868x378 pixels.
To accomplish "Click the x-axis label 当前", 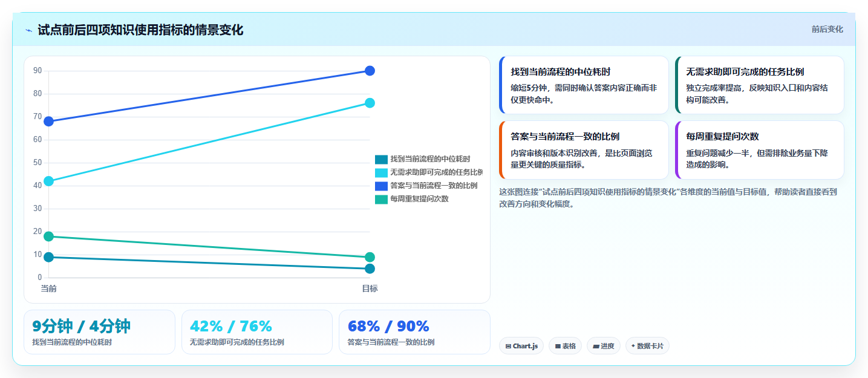I will [49, 289].
